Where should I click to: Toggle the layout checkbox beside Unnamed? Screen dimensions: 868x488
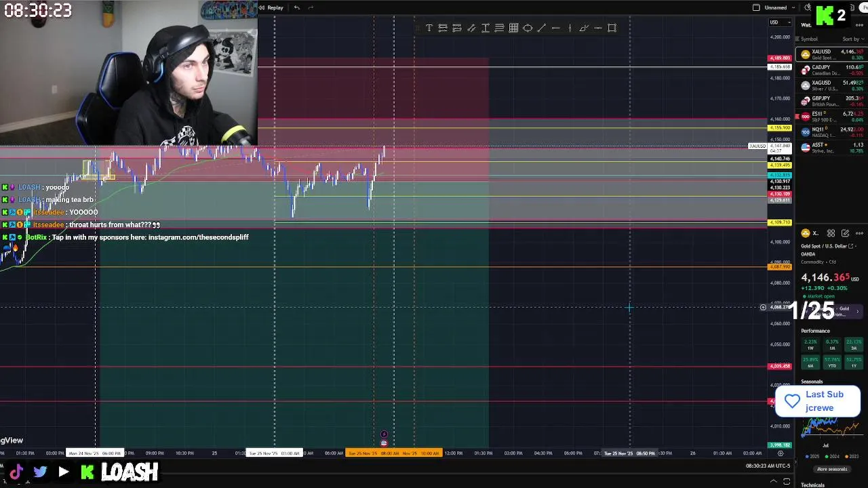click(x=756, y=7)
